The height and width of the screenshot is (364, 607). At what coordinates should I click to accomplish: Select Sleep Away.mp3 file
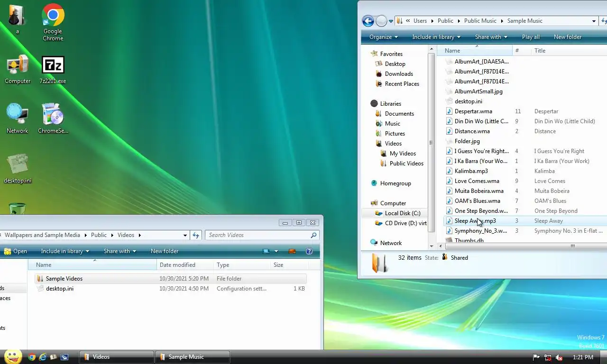click(475, 221)
